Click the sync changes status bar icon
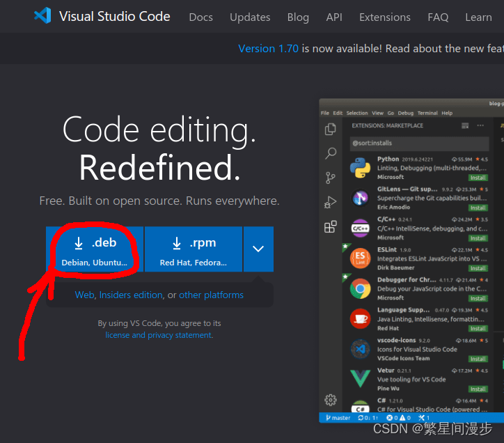 click(x=368, y=418)
